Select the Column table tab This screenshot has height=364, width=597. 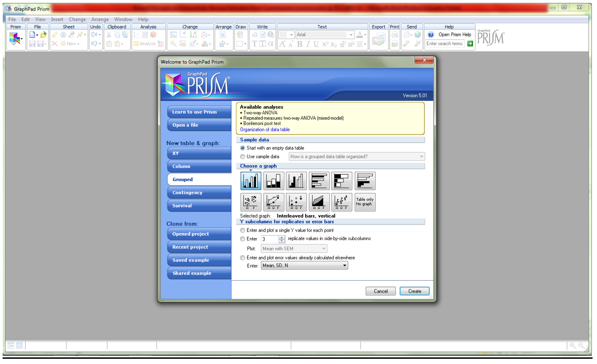point(199,166)
